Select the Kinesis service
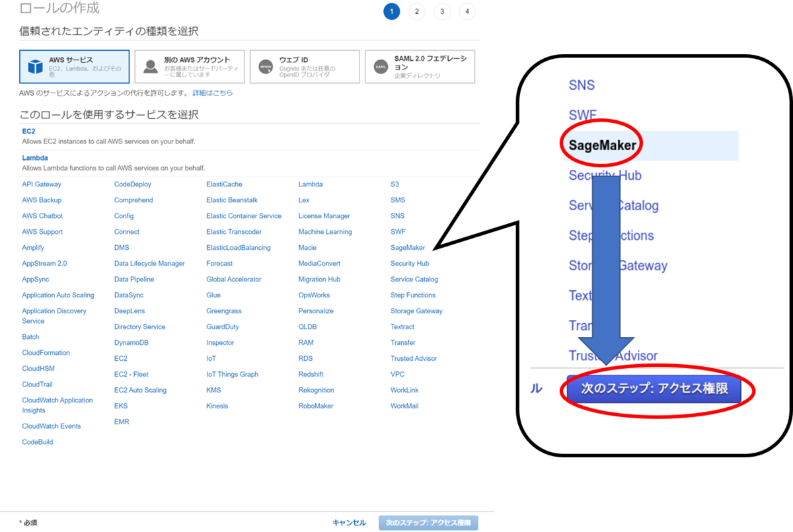Screen dimensions: 793x532 [217, 406]
